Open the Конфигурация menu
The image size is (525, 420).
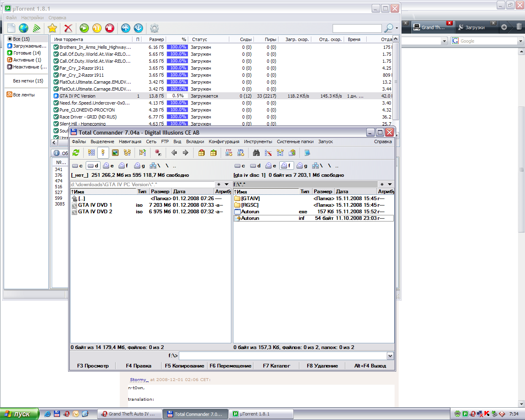pyautogui.click(x=224, y=142)
